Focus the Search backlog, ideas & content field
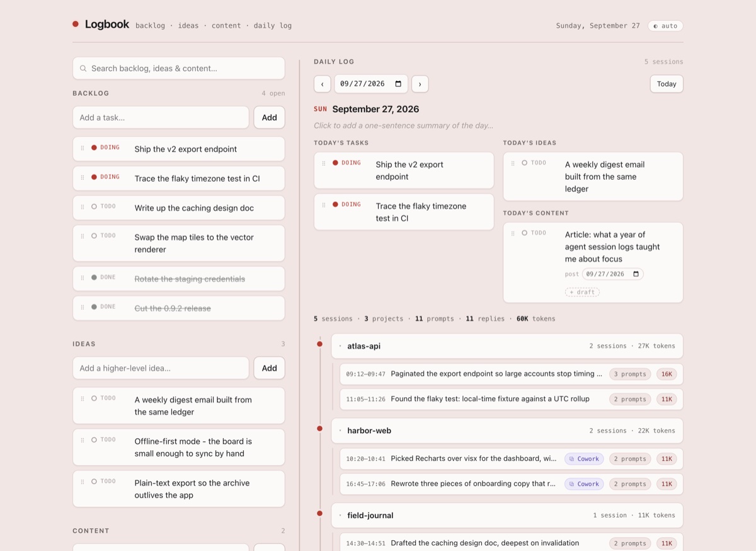 tap(178, 68)
